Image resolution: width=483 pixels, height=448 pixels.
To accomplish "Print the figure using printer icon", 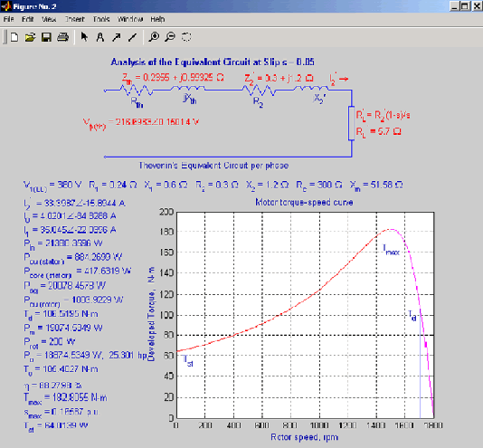I will tap(62, 37).
